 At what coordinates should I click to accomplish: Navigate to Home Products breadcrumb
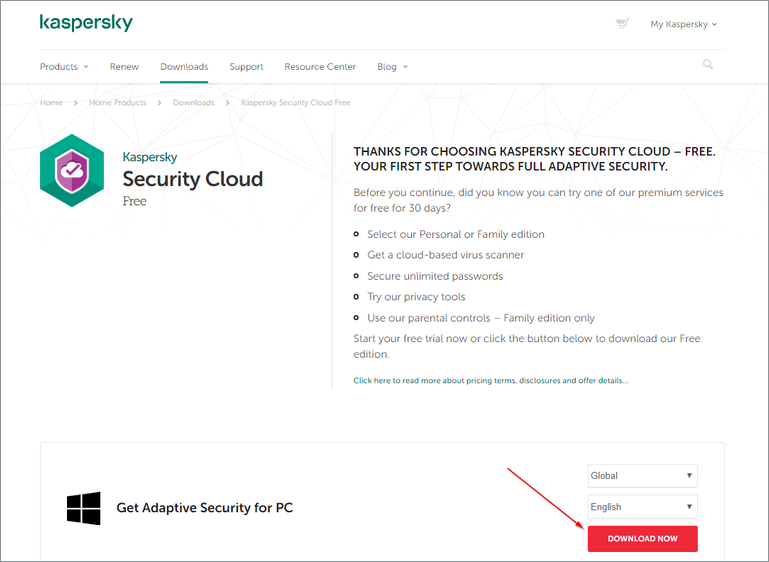click(x=117, y=103)
